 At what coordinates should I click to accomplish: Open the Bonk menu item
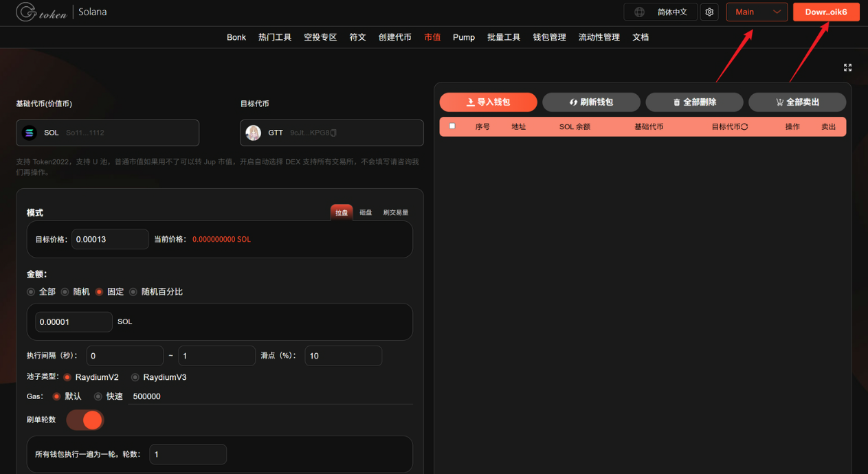coord(236,37)
